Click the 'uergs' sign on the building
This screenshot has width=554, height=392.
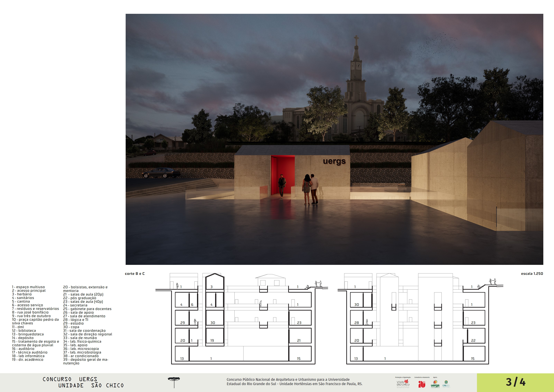(334, 161)
